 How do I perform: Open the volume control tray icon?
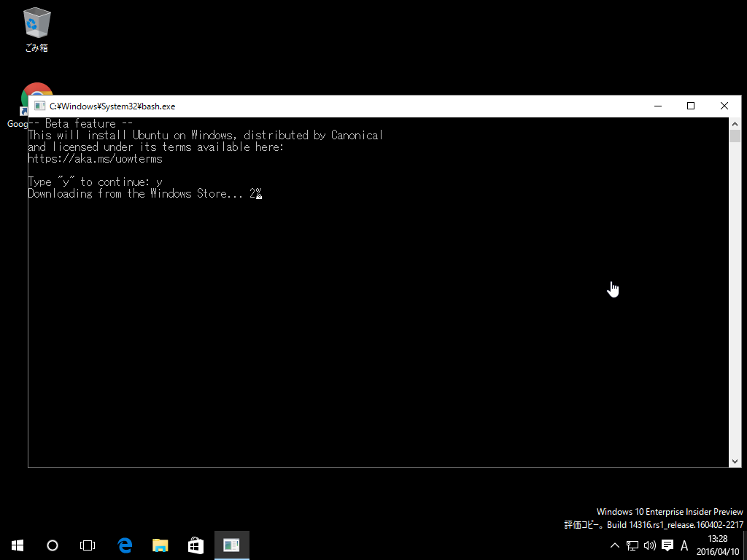coord(650,545)
